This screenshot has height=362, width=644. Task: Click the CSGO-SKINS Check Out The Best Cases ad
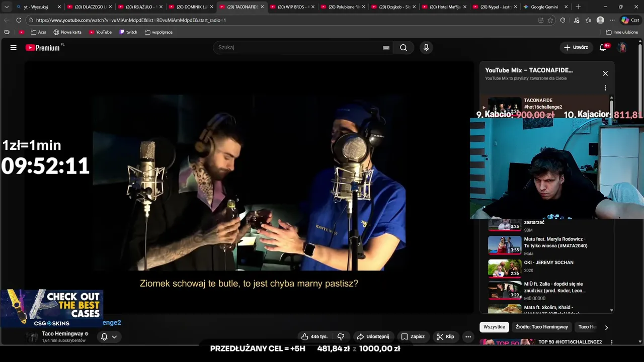point(51,308)
